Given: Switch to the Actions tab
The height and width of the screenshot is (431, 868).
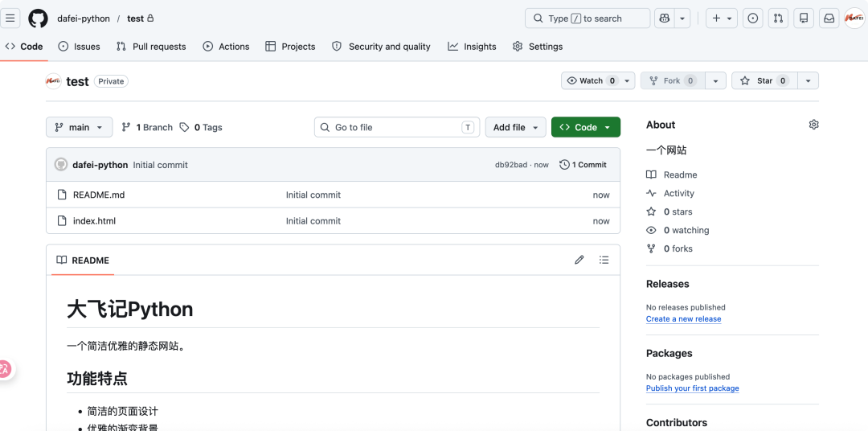Looking at the screenshot, I should [226, 47].
